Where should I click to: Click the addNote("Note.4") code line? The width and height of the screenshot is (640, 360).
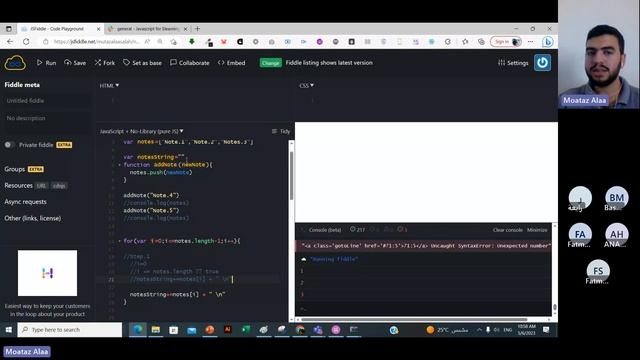tap(151, 195)
